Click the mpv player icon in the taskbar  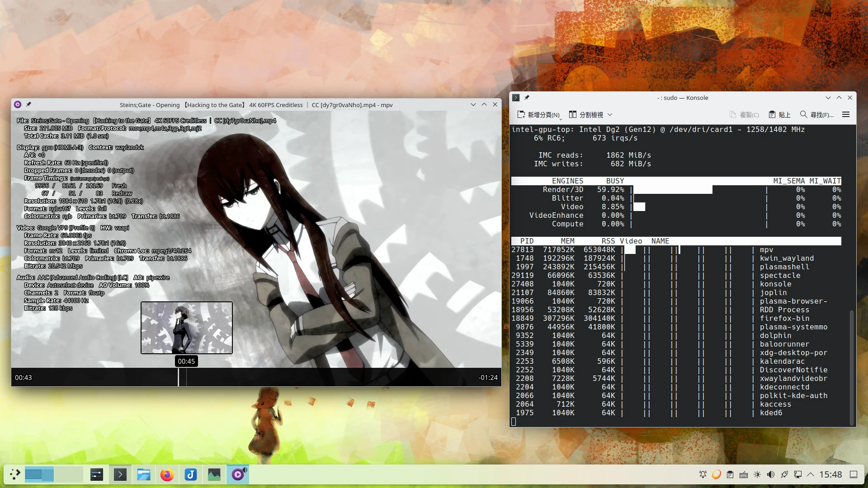pos(237,474)
